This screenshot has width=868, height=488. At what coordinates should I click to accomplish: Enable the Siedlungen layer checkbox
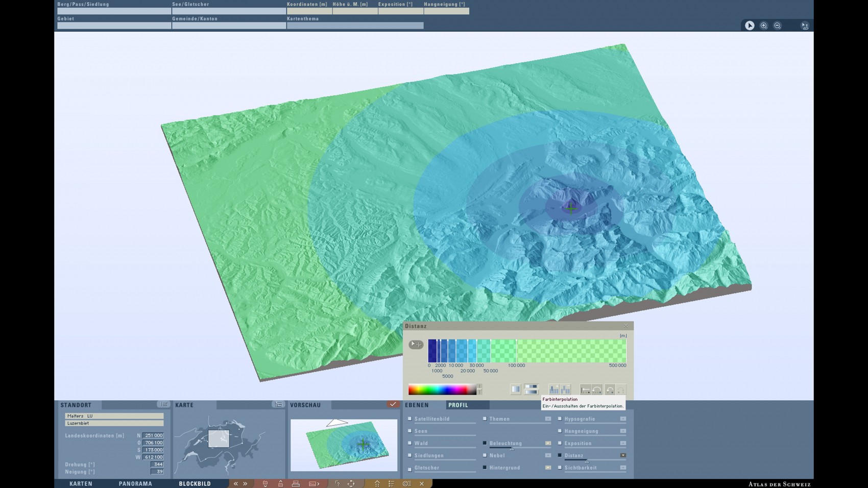pos(409,455)
